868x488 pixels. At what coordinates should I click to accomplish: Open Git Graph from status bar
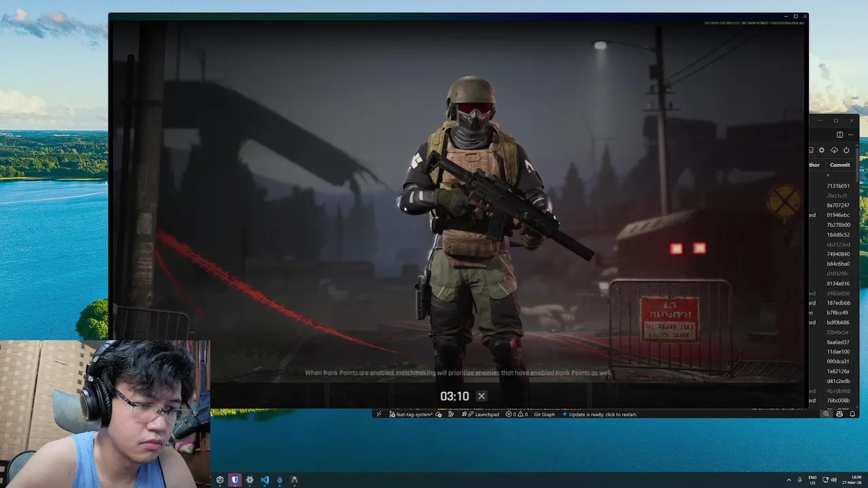pos(544,414)
